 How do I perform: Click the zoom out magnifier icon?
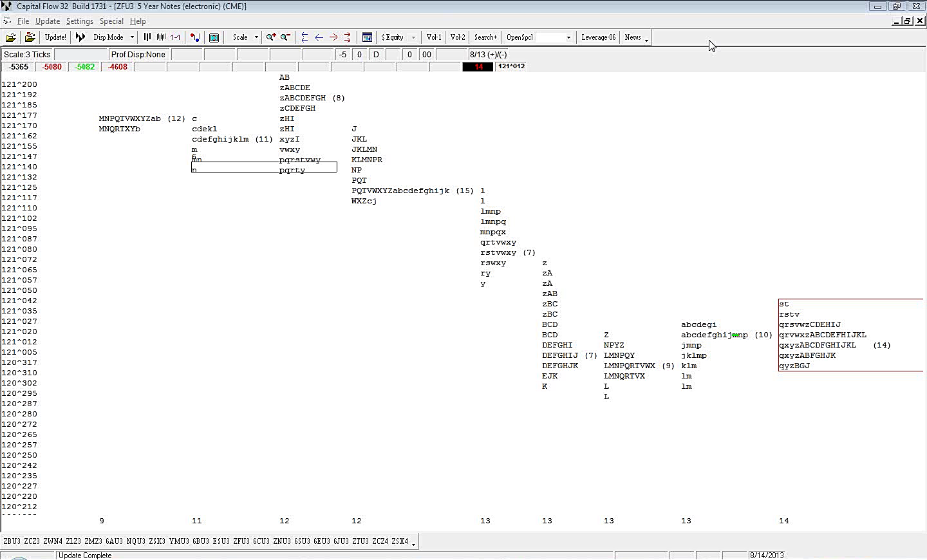pos(285,37)
